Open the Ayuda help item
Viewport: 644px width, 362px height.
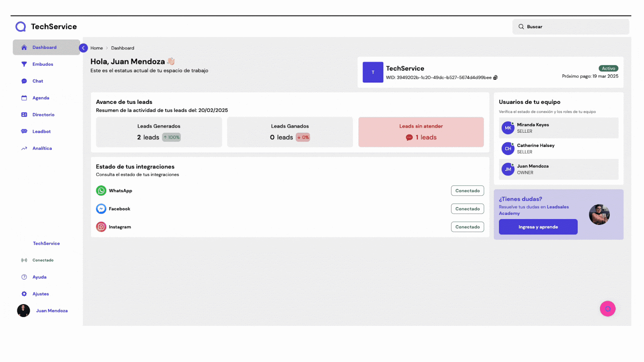point(39,277)
